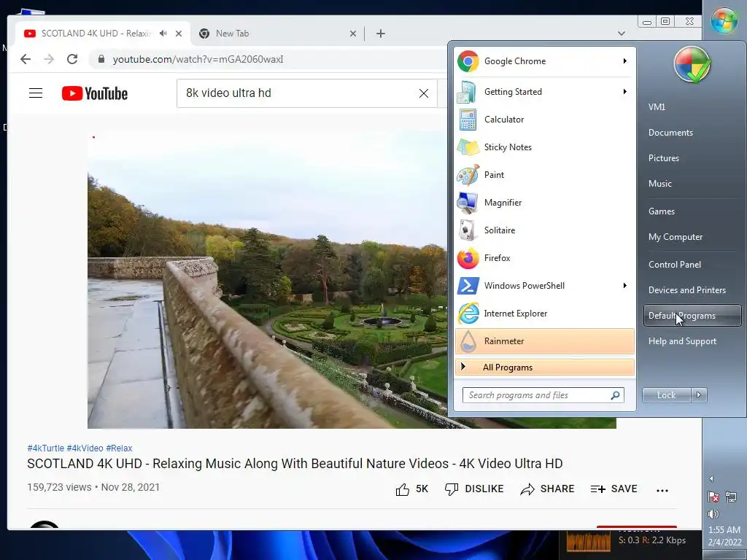Expand All Programs list

pyautogui.click(x=544, y=367)
